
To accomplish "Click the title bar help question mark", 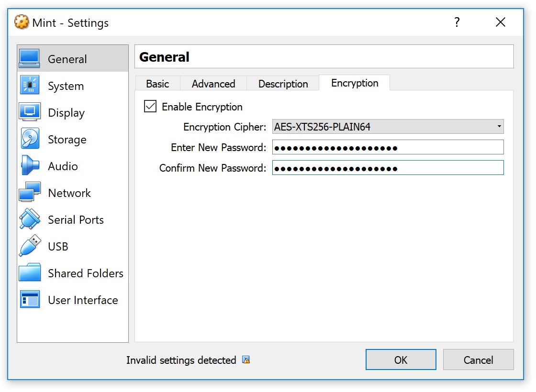I will pyautogui.click(x=457, y=22).
